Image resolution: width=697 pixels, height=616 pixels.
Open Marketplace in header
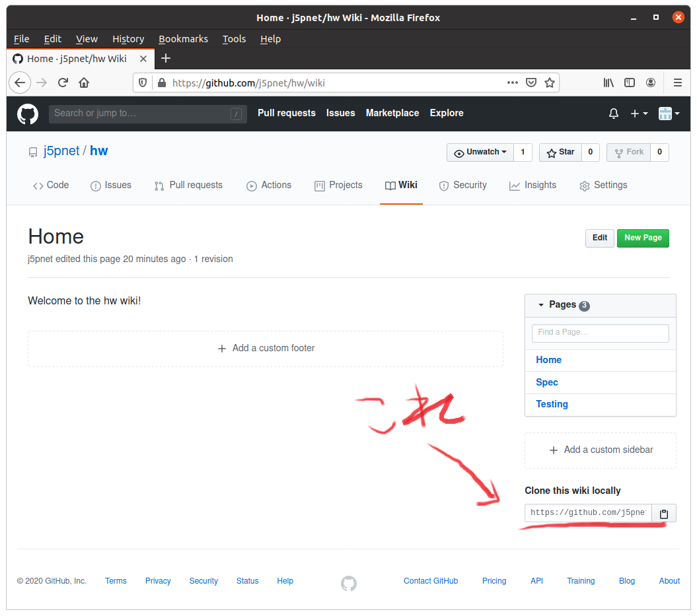click(x=392, y=114)
